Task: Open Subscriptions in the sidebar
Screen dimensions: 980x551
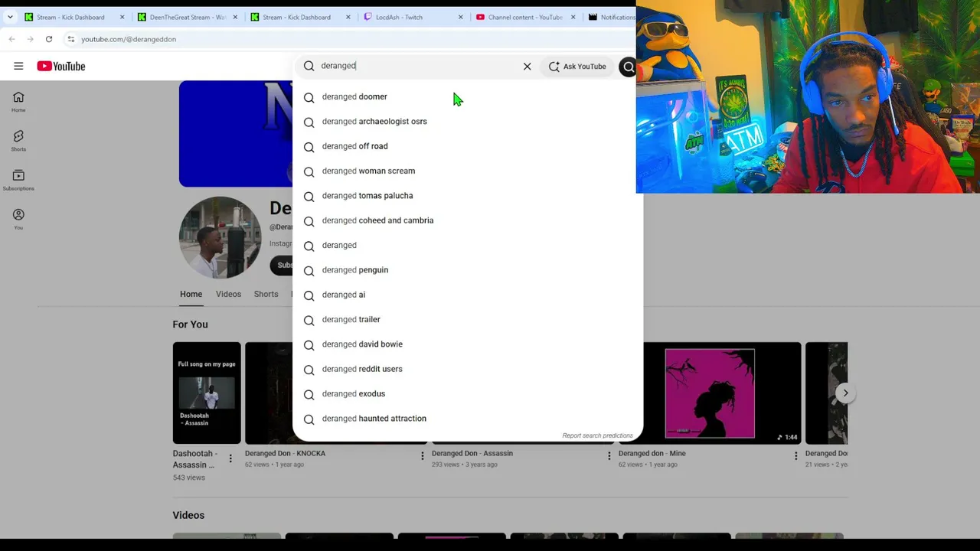Action: tap(18, 181)
